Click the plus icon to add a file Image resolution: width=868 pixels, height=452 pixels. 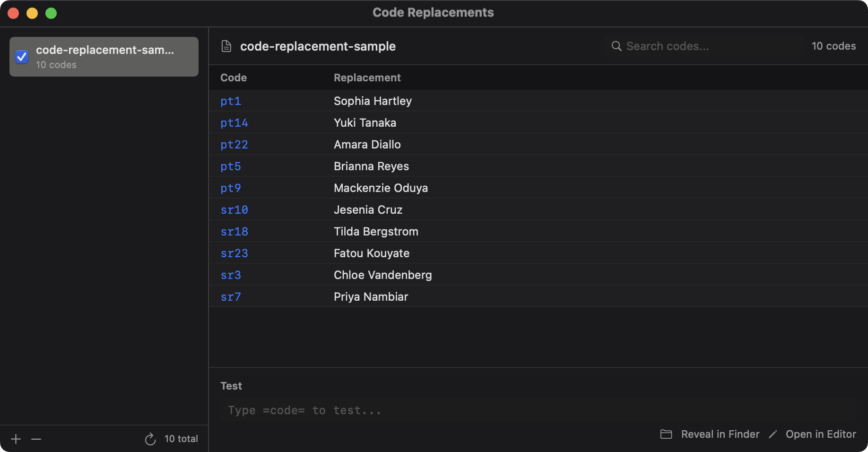[16, 439]
